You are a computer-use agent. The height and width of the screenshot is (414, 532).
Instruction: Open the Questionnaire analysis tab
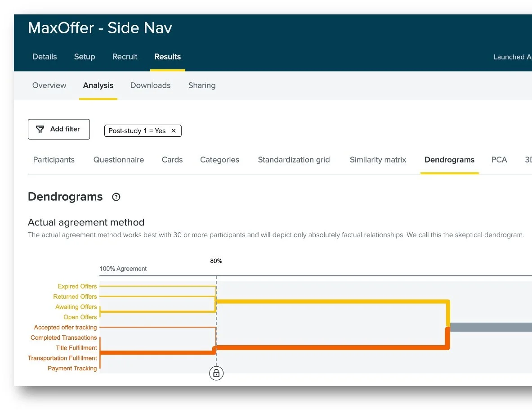(x=118, y=160)
